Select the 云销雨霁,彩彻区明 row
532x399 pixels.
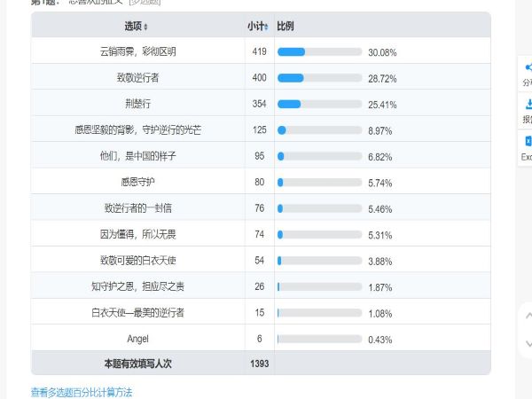[261, 51]
